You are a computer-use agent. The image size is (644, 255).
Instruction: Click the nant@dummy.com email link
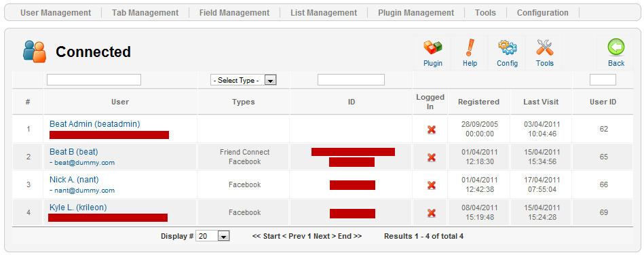(x=85, y=191)
